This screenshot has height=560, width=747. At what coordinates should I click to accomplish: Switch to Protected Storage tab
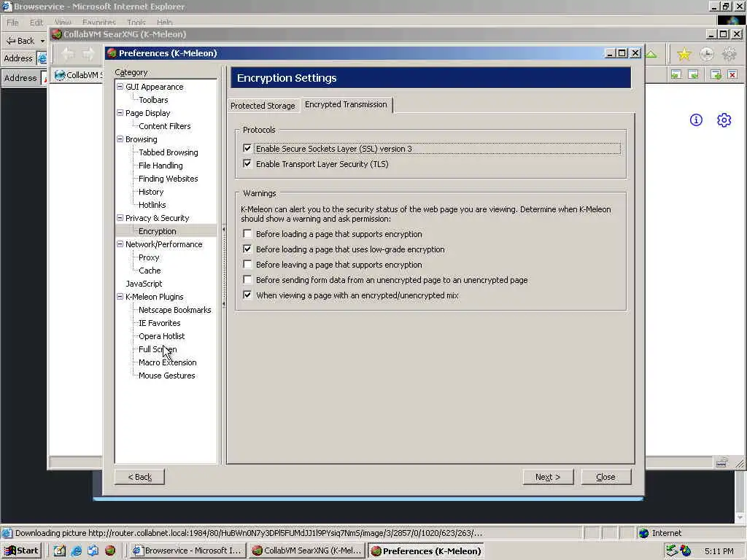(263, 106)
